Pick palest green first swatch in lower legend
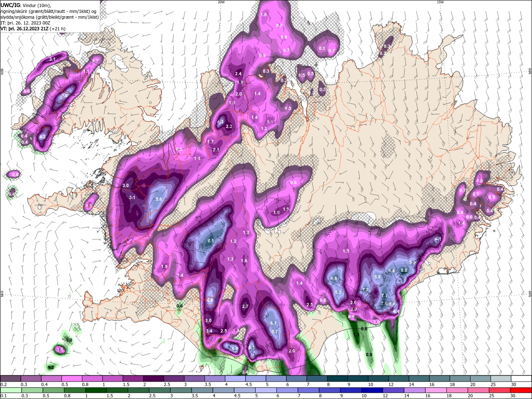The width and height of the screenshot is (532, 399). tap(11, 390)
